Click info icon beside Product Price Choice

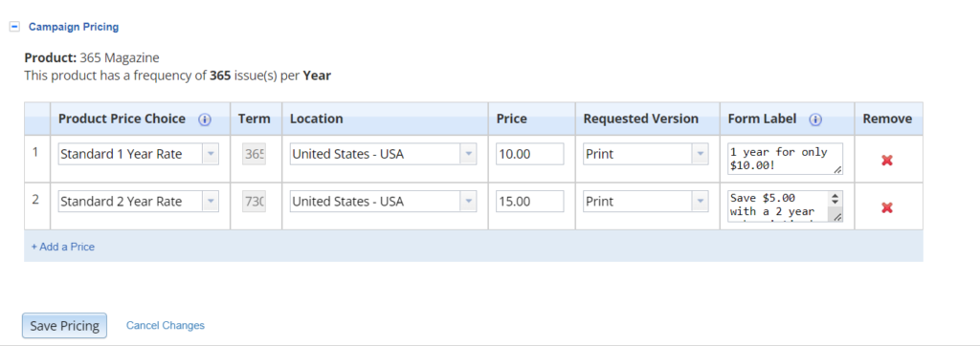[205, 119]
